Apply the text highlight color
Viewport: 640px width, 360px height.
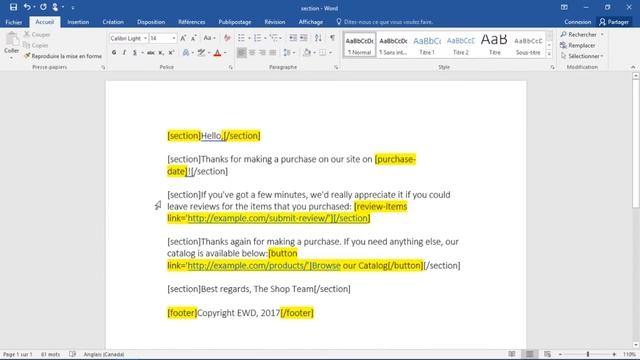click(201, 52)
